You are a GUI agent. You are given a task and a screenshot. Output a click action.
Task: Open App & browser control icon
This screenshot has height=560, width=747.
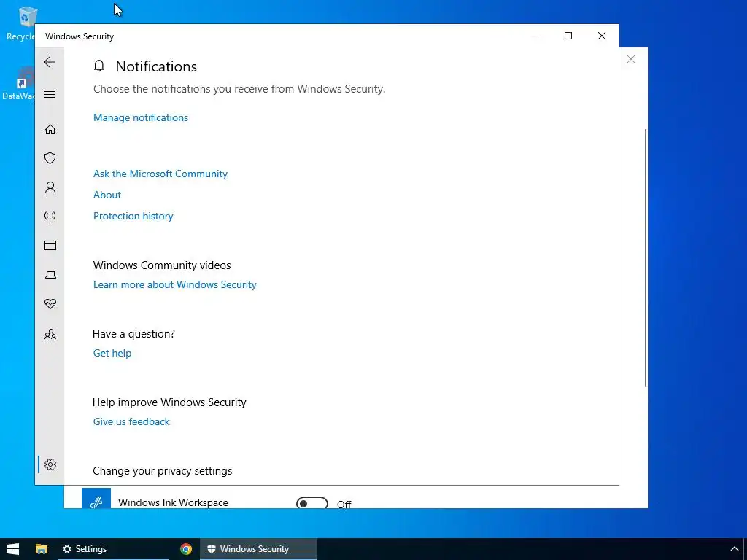[50, 245]
